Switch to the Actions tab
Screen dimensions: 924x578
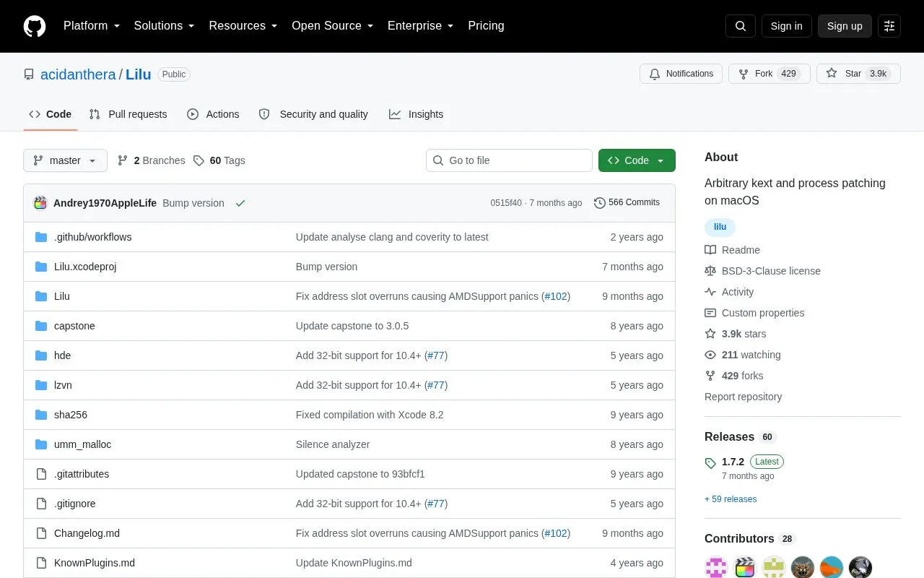(213, 114)
